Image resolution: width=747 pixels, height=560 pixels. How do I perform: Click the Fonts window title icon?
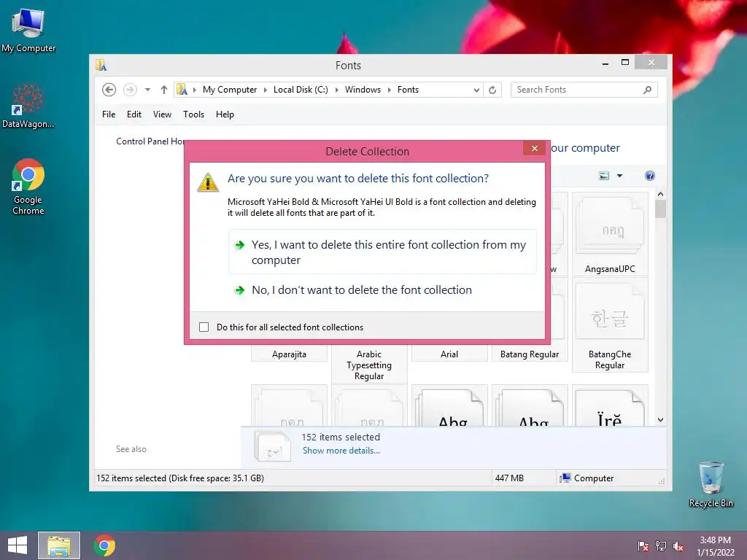(101, 65)
